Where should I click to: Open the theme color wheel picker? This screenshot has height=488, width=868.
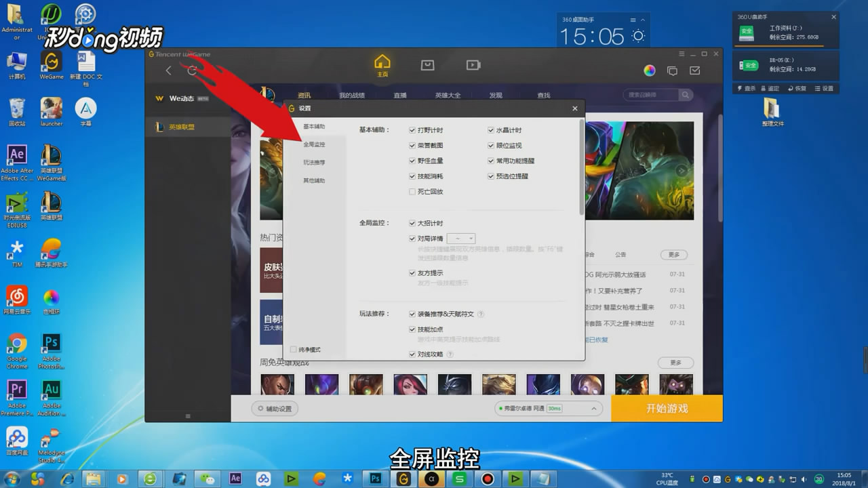pyautogui.click(x=649, y=70)
